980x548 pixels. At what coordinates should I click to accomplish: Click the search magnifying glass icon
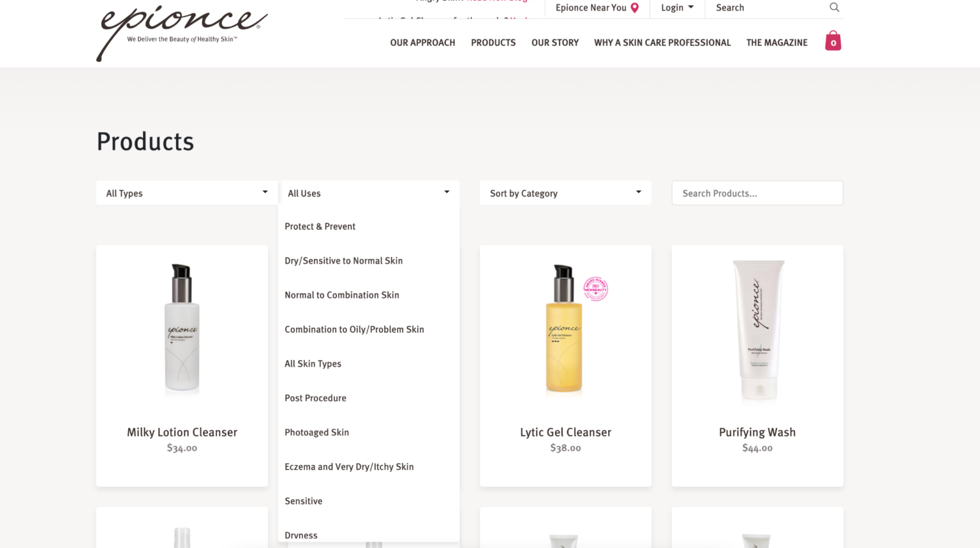835,8
